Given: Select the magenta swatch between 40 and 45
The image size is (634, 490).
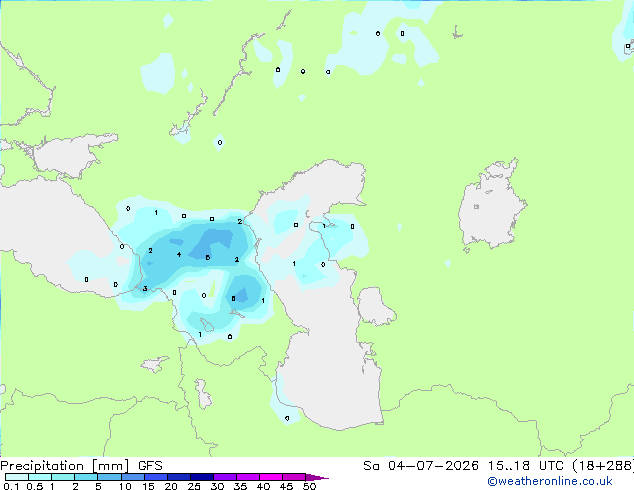Looking at the screenshot, I should coord(271,477).
